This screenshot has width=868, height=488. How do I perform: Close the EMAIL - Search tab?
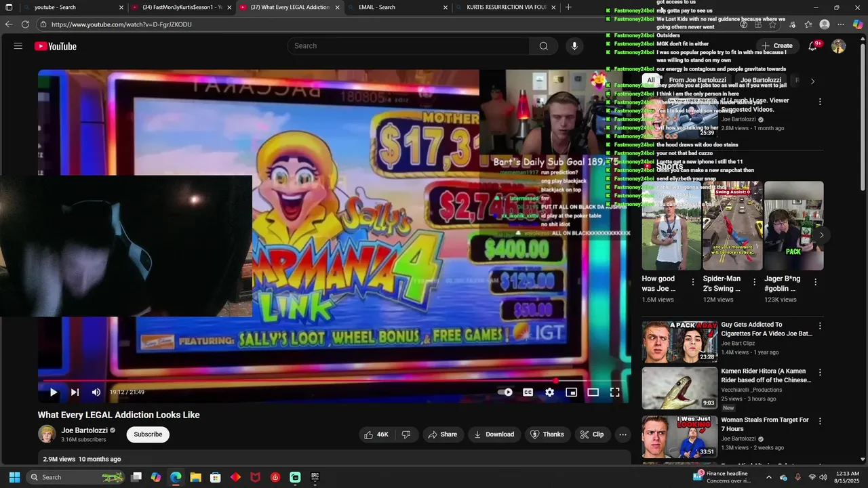click(446, 7)
